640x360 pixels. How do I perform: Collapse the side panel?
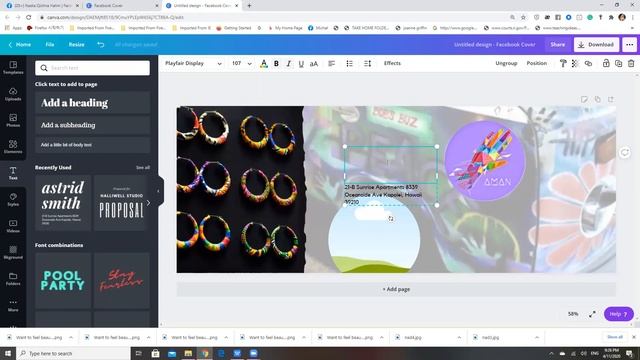point(159,191)
